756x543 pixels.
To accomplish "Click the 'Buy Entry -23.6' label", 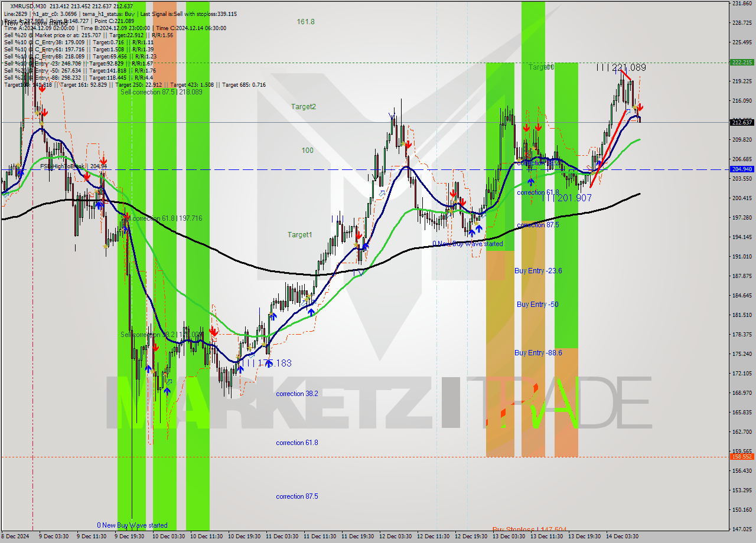I will coord(538,271).
